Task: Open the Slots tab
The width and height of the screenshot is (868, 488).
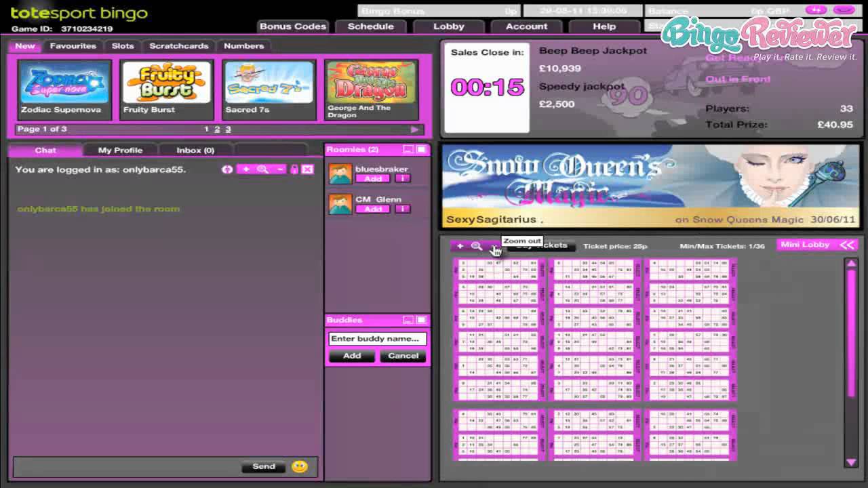Action: (123, 46)
